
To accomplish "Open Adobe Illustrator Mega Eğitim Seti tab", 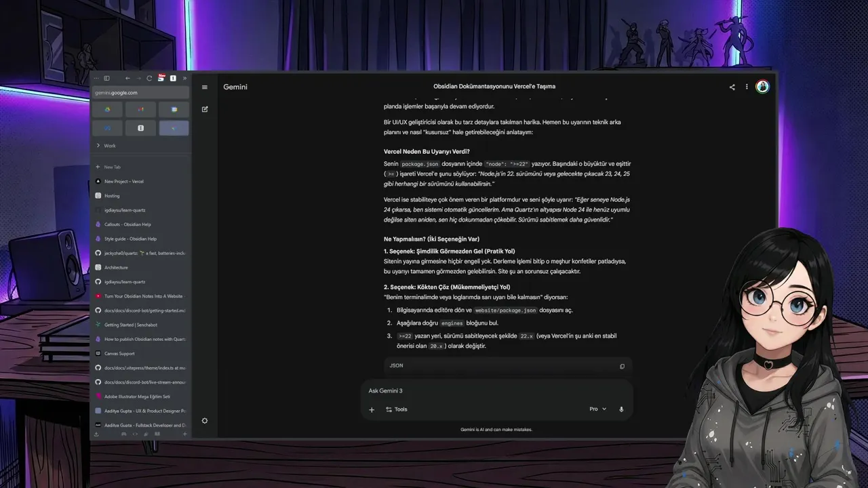I will (x=141, y=396).
